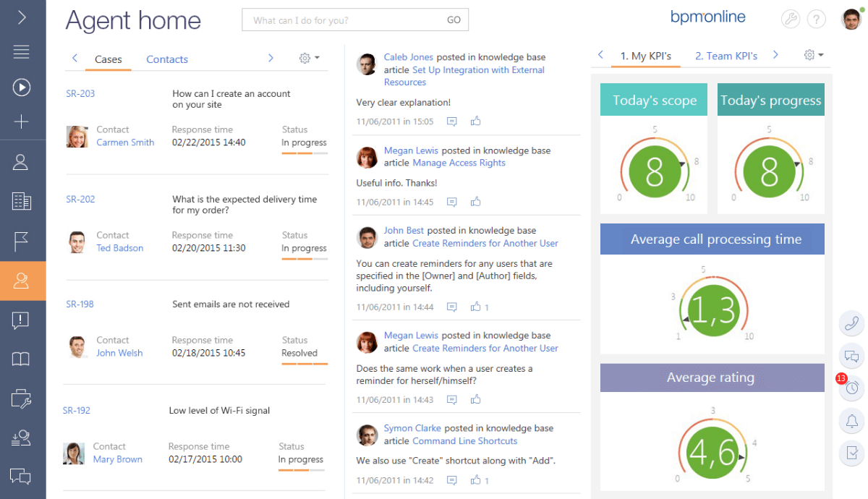Open case SR-198

[80, 304]
